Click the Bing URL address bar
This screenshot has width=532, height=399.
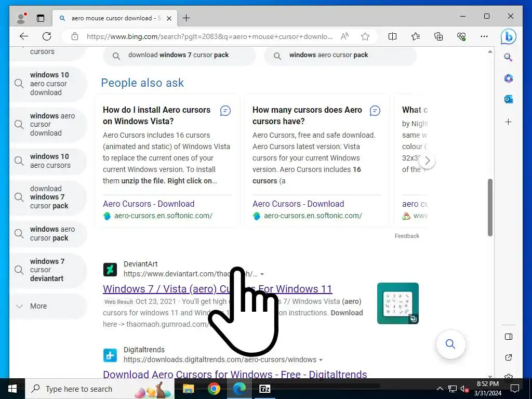point(209,36)
